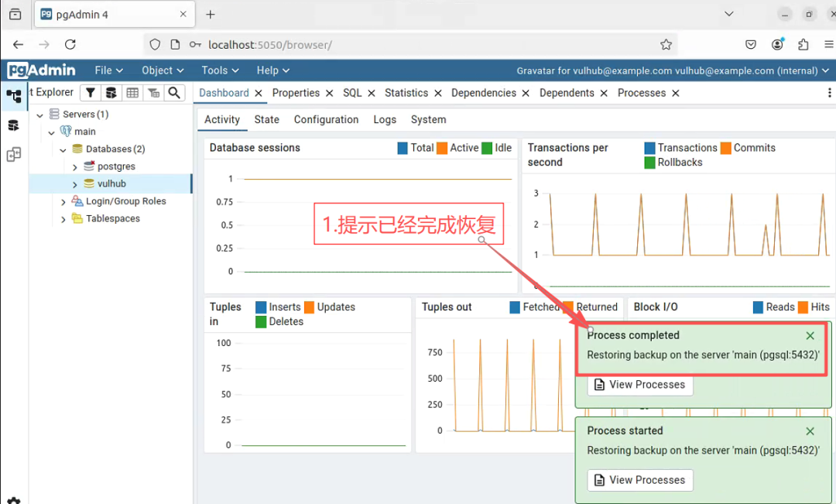Open the Help menu
The height and width of the screenshot is (504, 836).
[x=273, y=70]
